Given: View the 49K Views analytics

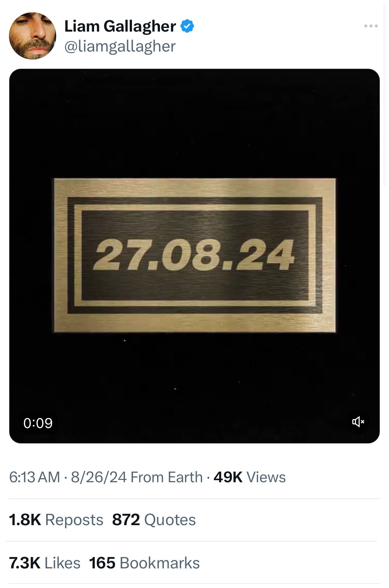Looking at the screenshot, I should pyautogui.click(x=249, y=477).
